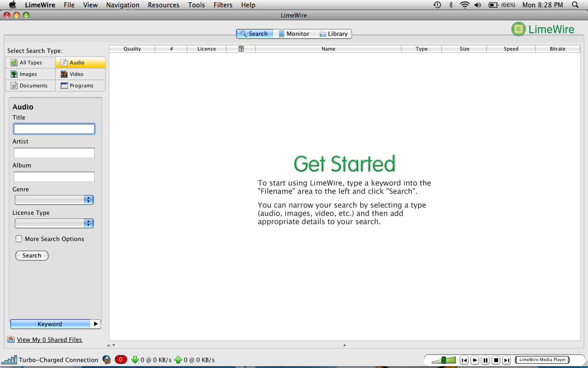Switch to the Library tab
Viewport: 588px width, 368px height.
(x=334, y=34)
